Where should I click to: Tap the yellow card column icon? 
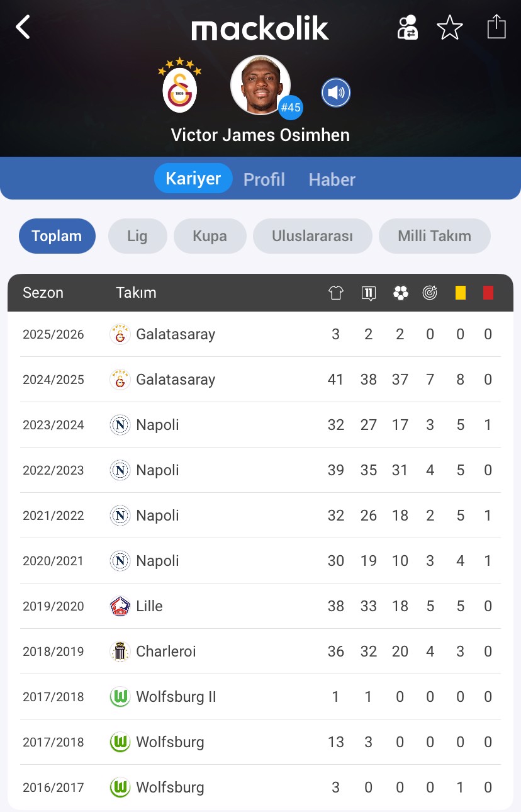point(461,293)
